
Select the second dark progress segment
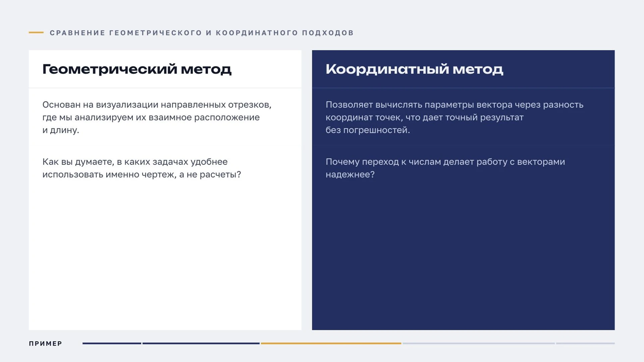pyautogui.click(x=201, y=343)
